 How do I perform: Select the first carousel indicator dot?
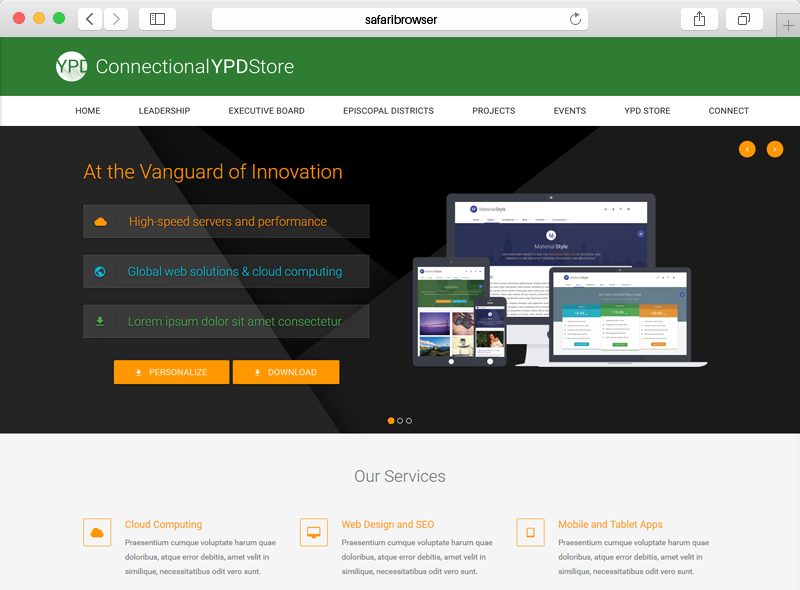coord(391,421)
